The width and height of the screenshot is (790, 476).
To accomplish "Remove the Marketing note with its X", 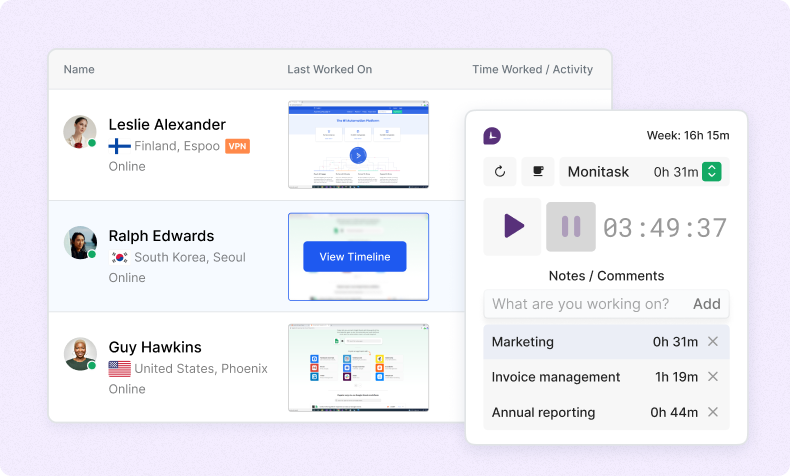I will click(x=712, y=342).
